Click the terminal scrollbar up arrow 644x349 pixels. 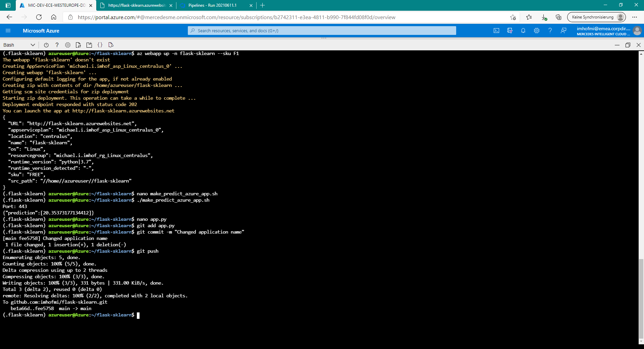point(641,53)
